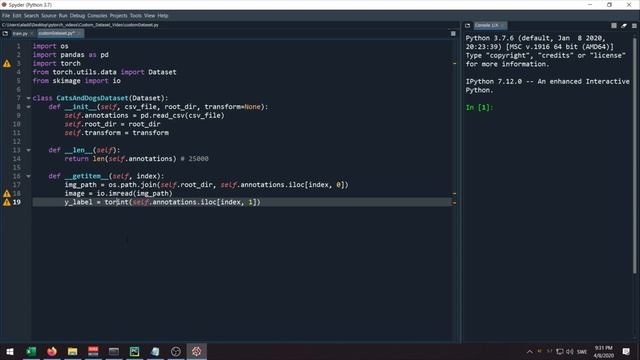
Task: Open the Windows notification center icon
Action: coord(626,351)
